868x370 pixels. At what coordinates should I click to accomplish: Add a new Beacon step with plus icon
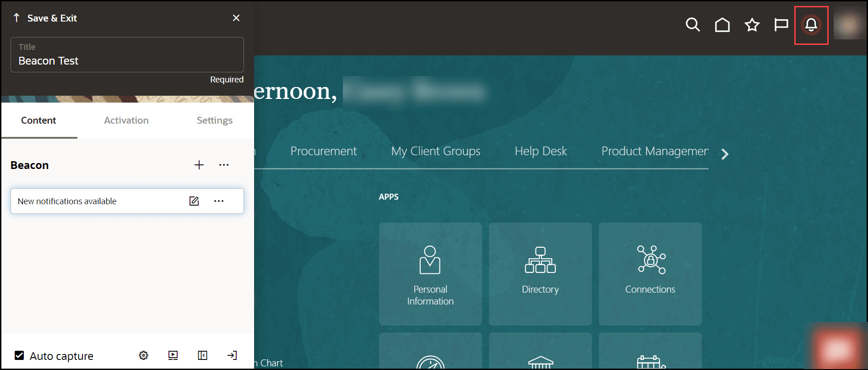click(x=199, y=165)
